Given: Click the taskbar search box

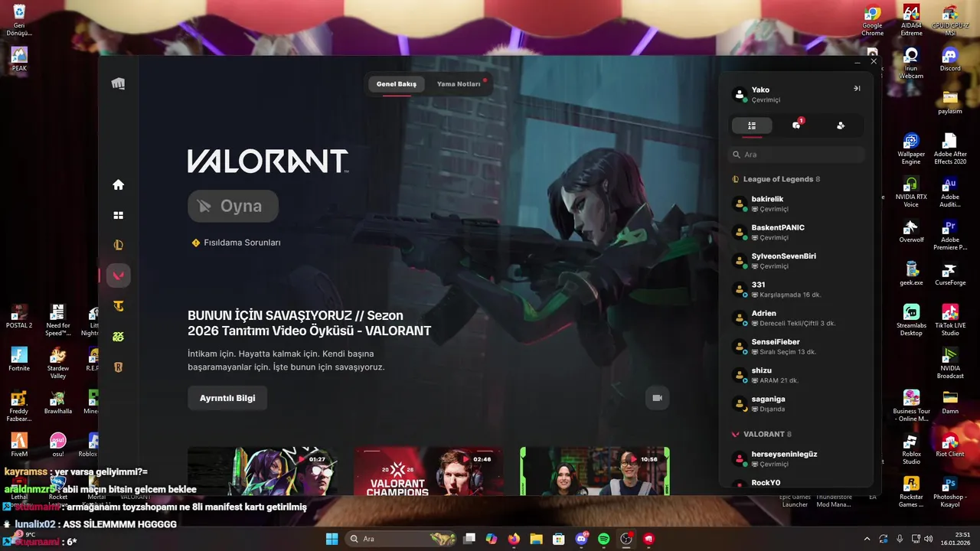Looking at the screenshot, I should [403, 539].
